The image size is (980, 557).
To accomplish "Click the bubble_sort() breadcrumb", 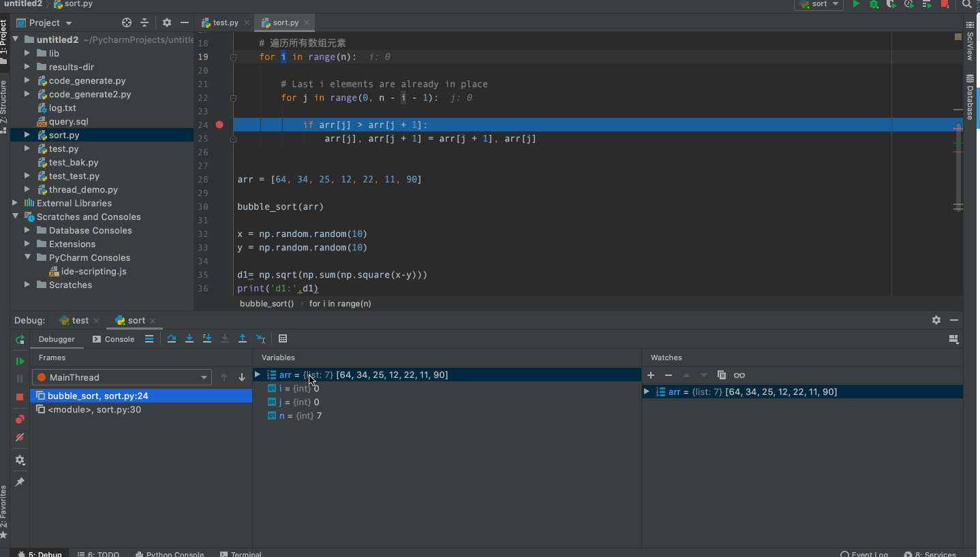I will tap(266, 304).
